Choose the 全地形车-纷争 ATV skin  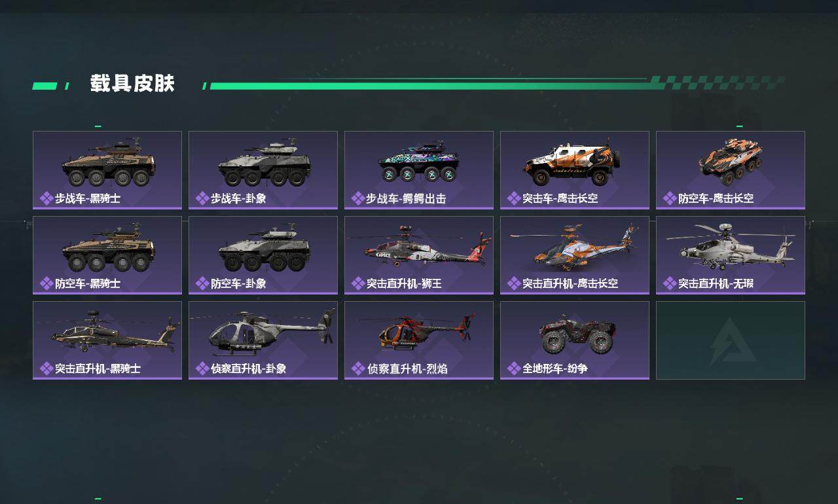tap(575, 340)
